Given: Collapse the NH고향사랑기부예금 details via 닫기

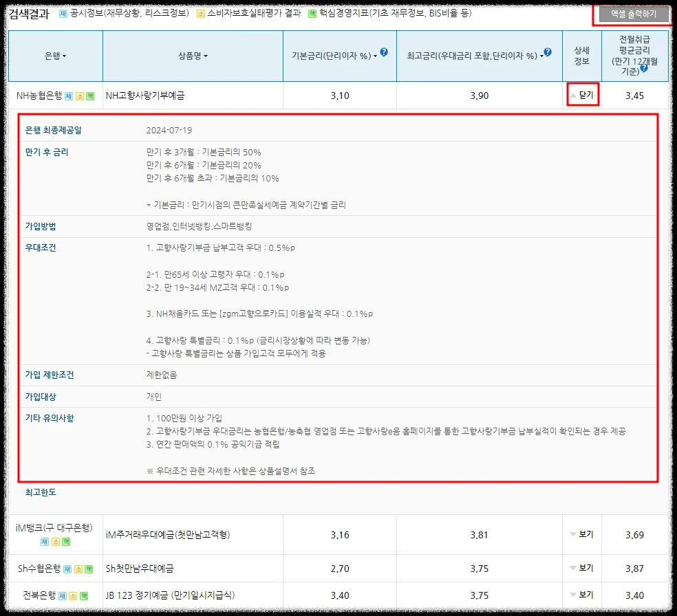Looking at the screenshot, I should pyautogui.click(x=581, y=95).
